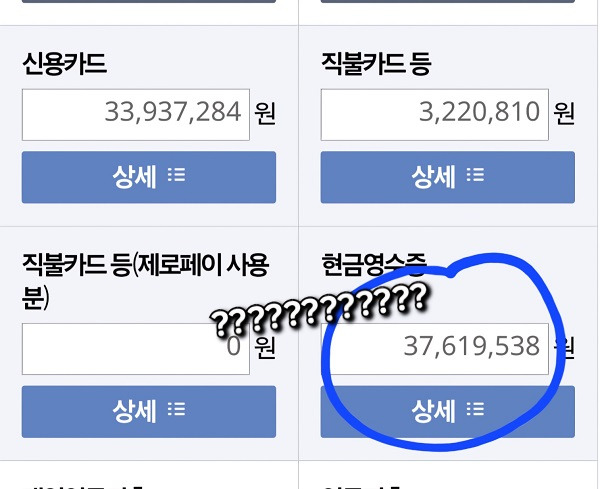Focus the 신용카드 amount field 33,937,284
The width and height of the screenshot is (600, 489).
point(136,115)
